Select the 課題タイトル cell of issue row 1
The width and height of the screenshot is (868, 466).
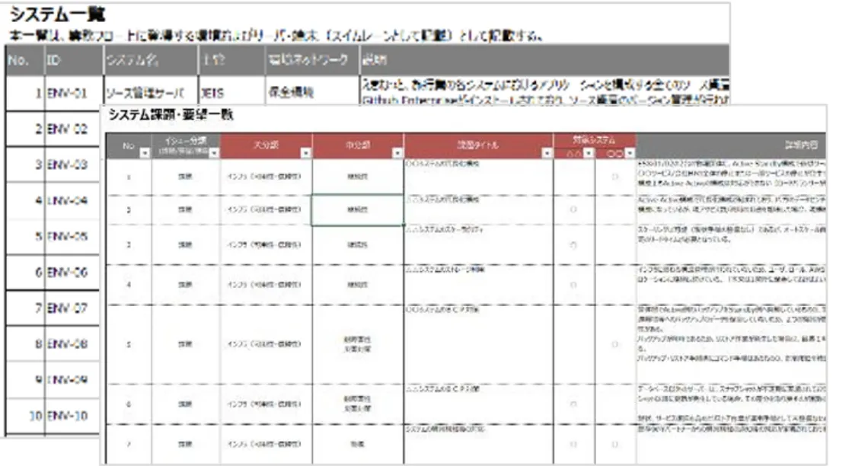478,177
